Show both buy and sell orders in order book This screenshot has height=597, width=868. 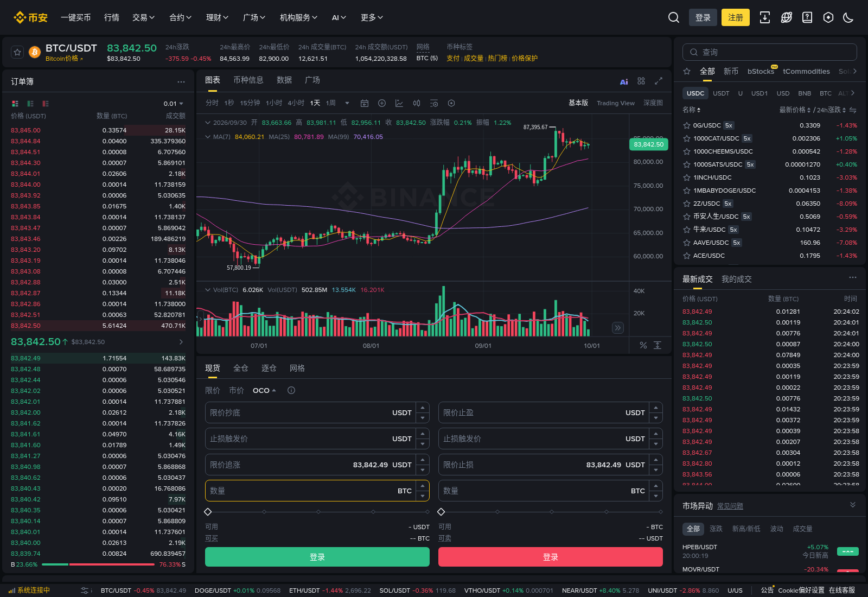[15, 104]
